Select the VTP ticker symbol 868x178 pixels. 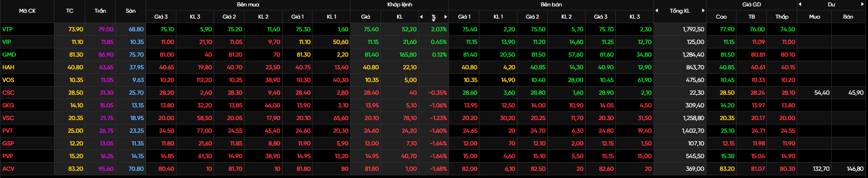click(7, 29)
